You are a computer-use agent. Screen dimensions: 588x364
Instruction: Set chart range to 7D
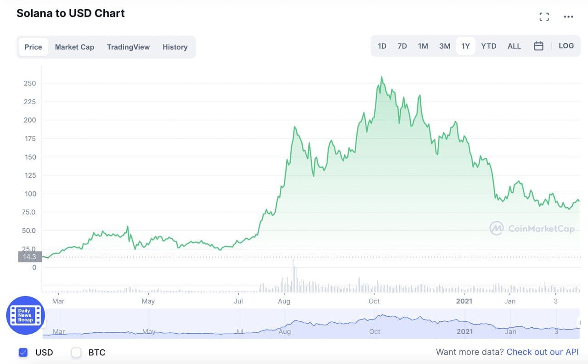402,46
